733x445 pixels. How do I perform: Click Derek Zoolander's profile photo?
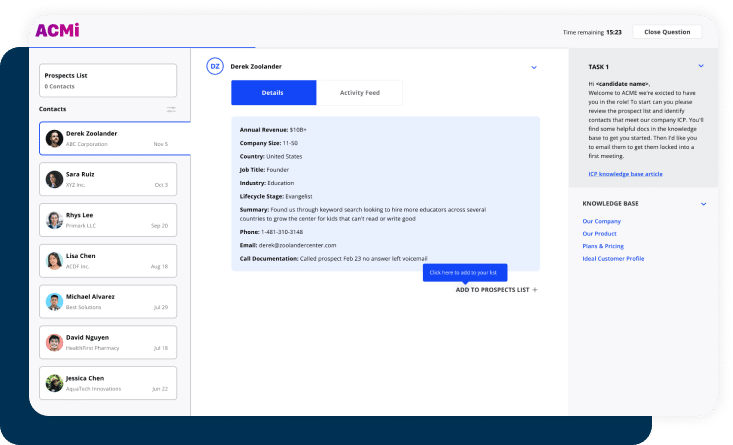54,138
